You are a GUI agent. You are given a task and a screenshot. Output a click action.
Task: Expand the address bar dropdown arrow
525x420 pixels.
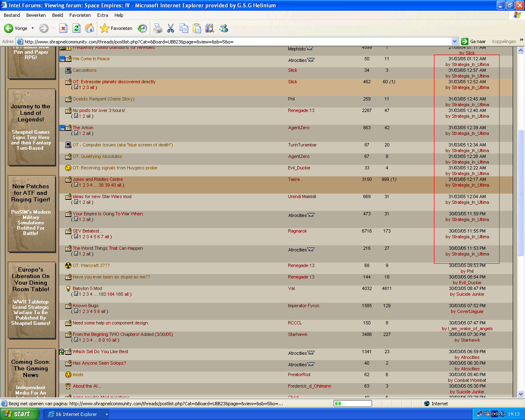click(x=454, y=41)
